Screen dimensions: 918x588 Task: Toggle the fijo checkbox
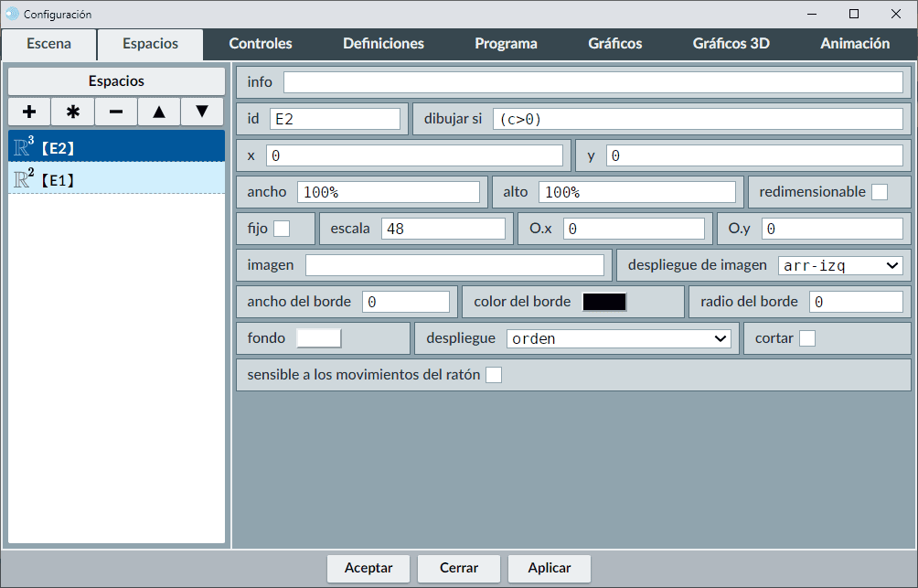(x=282, y=229)
